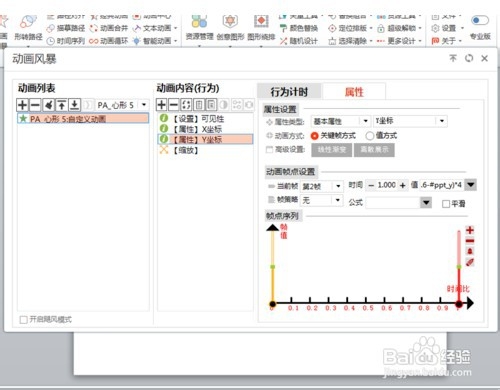This screenshot has height=390, width=500.
Task: Open the 基本属性 property type dropdown
Action: [365, 121]
